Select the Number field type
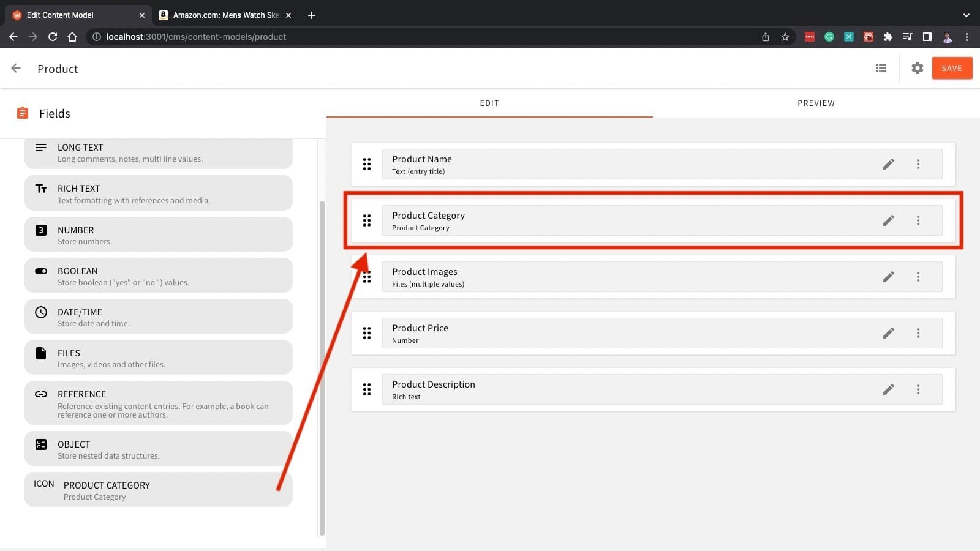This screenshot has width=980, height=551. tap(158, 234)
